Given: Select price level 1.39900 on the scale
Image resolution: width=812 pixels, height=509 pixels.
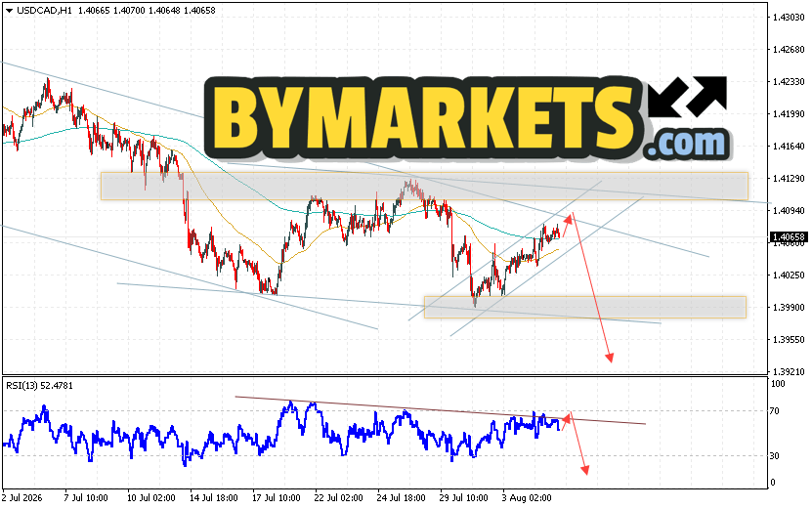Looking at the screenshot, I should [x=789, y=307].
